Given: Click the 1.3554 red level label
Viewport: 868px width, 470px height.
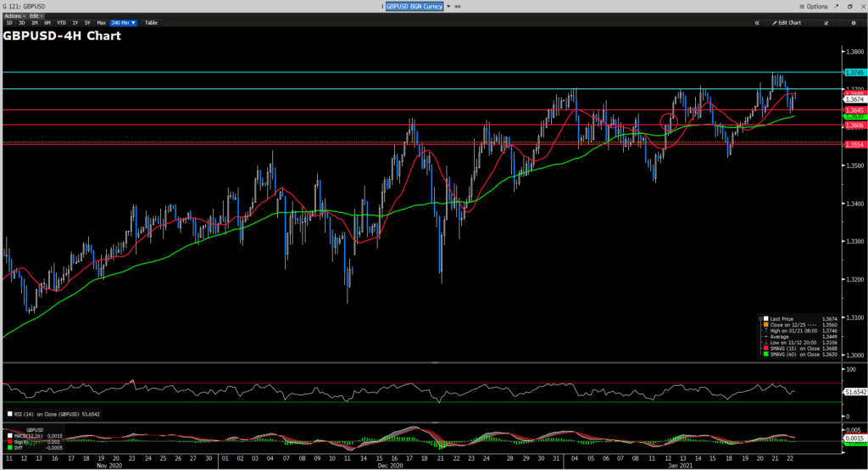Looking at the screenshot, I should pyautogui.click(x=854, y=144).
